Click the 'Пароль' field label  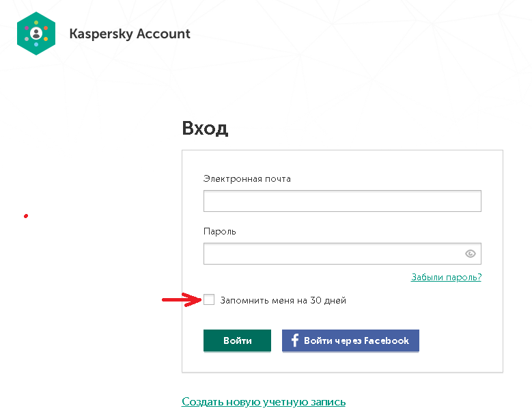[220, 232]
